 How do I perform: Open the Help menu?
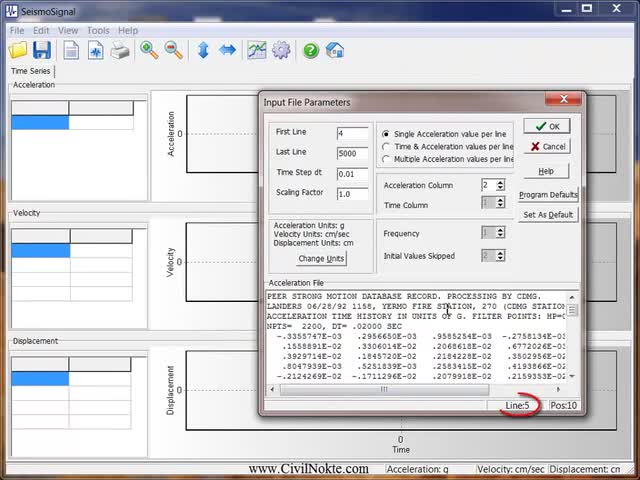pos(128,31)
